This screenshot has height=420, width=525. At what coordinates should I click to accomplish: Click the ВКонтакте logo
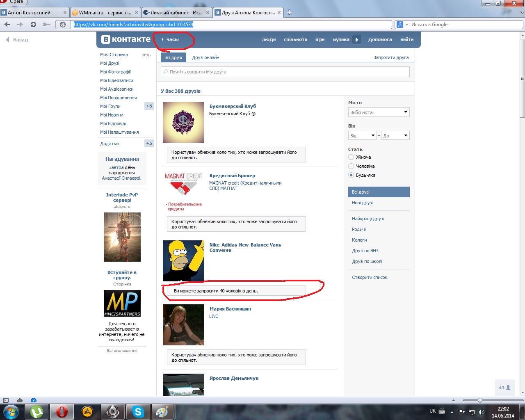click(126, 39)
